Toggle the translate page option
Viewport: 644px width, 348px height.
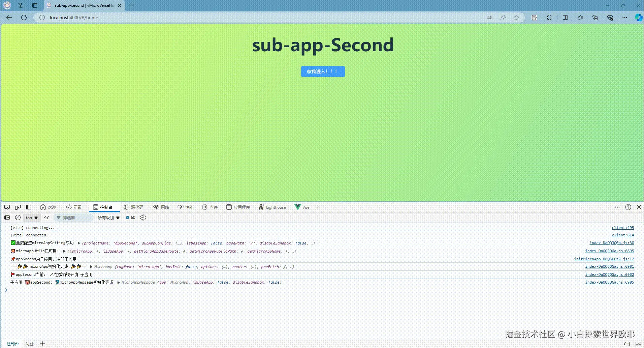(x=489, y=18)
